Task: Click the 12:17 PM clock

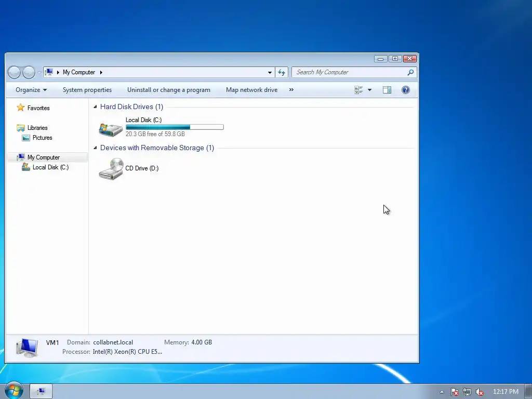Action: [506, 392]
